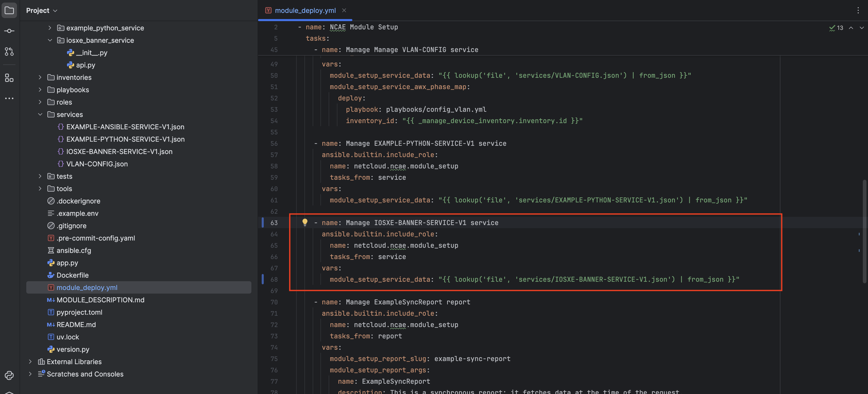Select the ansible.cfg file icon
This screenshot has width=868, height=394.
51,251
